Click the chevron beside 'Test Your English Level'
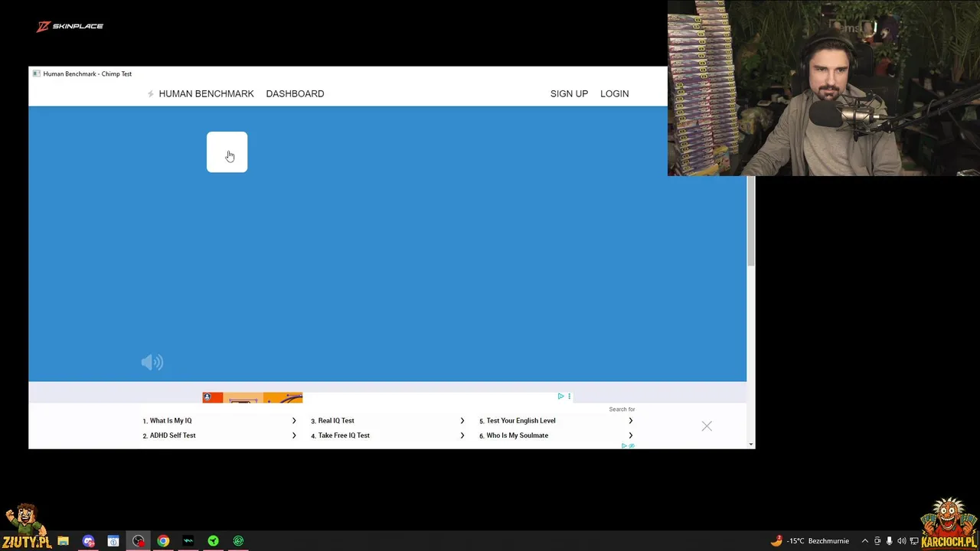 pyautogui.click(x=631, y=420)
